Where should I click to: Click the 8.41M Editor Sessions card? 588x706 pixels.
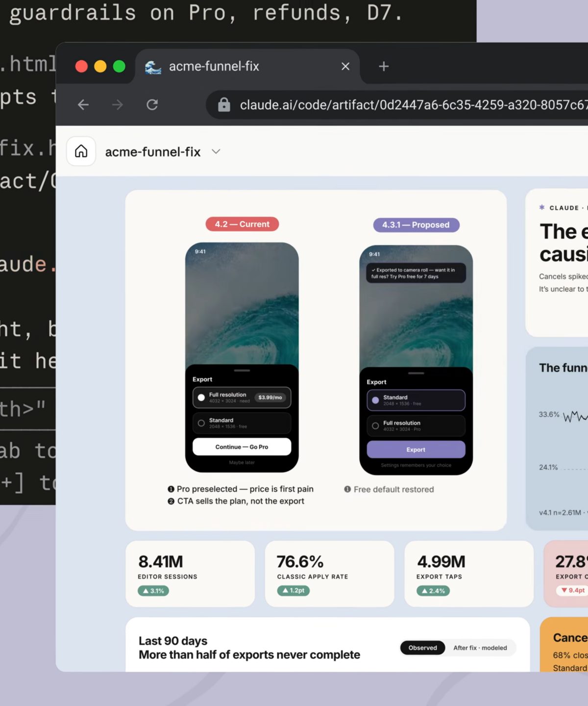190,574
